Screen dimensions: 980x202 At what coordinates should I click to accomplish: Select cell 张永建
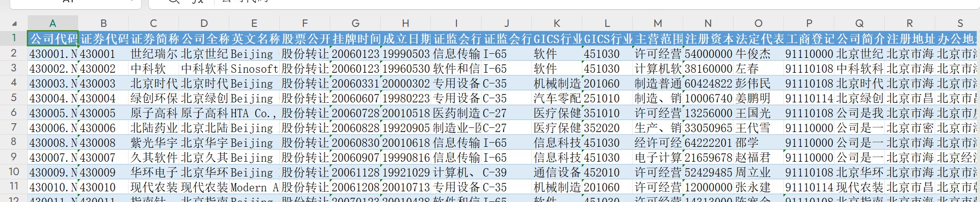758,187
